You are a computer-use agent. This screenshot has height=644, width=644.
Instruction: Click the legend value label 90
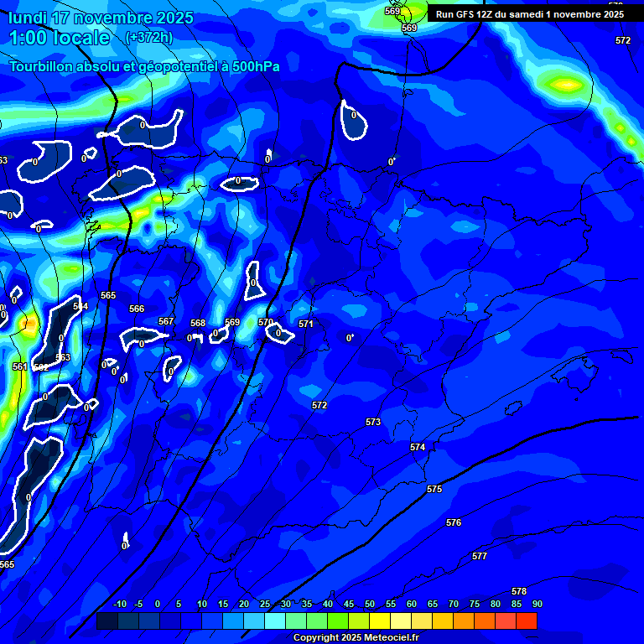537,605
